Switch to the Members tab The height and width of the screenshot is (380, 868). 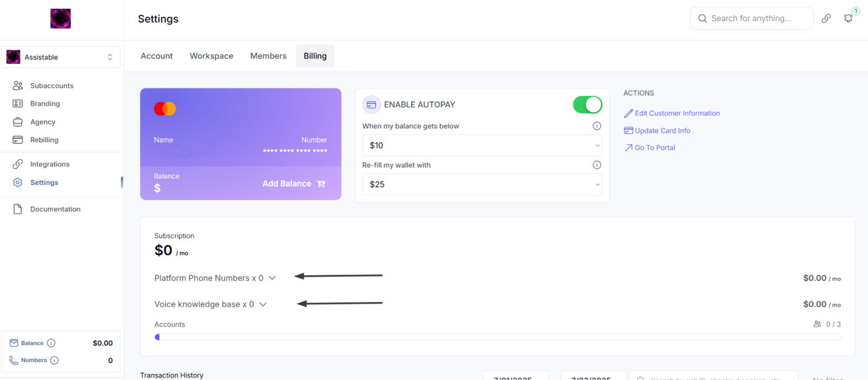point(268,56)
